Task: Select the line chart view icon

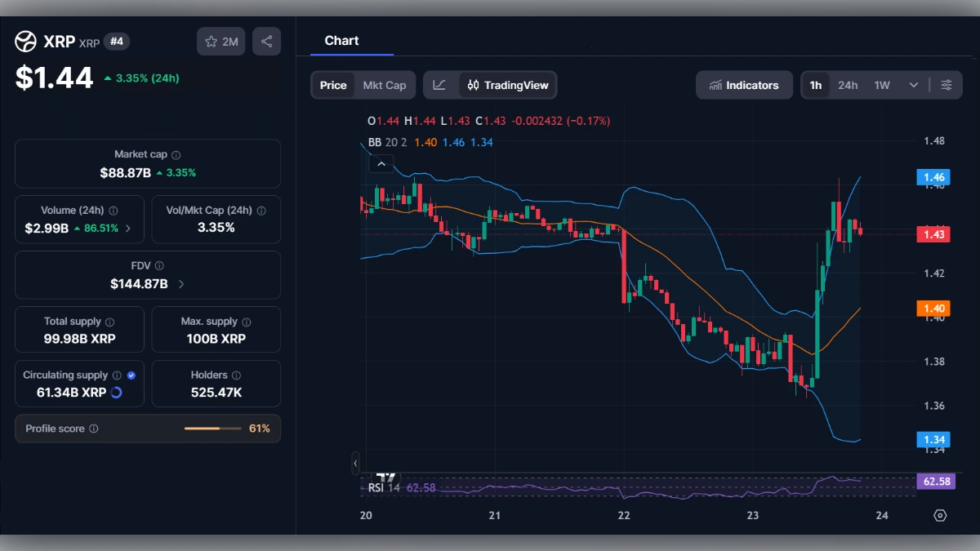Action: 439,84
